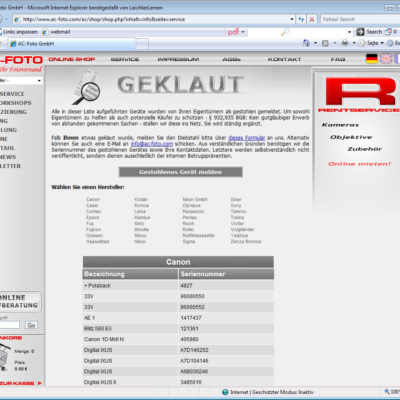Select manufacturer Sony from the list
400x400 pixels.
(236, 205)
